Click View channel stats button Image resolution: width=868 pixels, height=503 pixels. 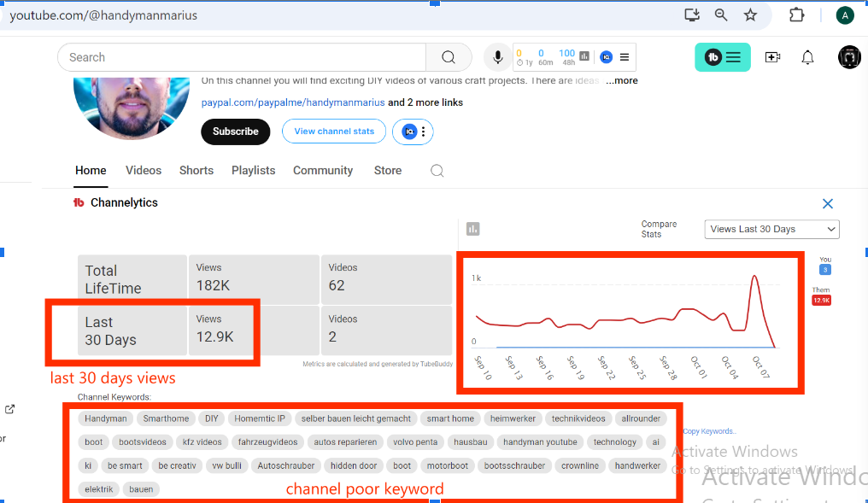[334, 132]
